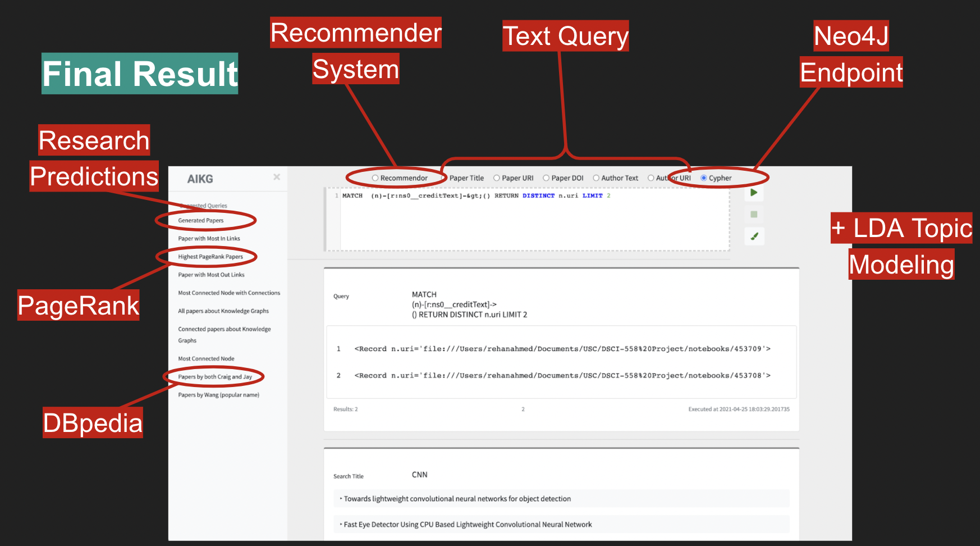Open Most Connected Node with Connections query

[229, 293]
